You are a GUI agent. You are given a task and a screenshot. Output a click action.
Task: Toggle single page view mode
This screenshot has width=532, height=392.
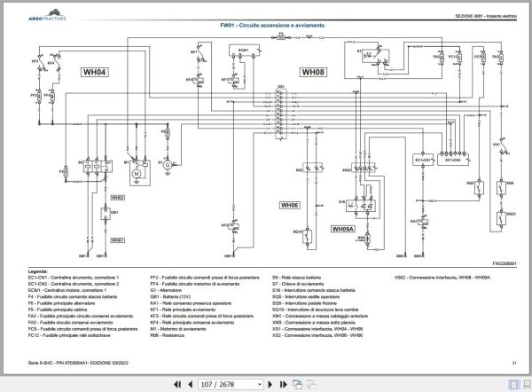click(514, 385)
